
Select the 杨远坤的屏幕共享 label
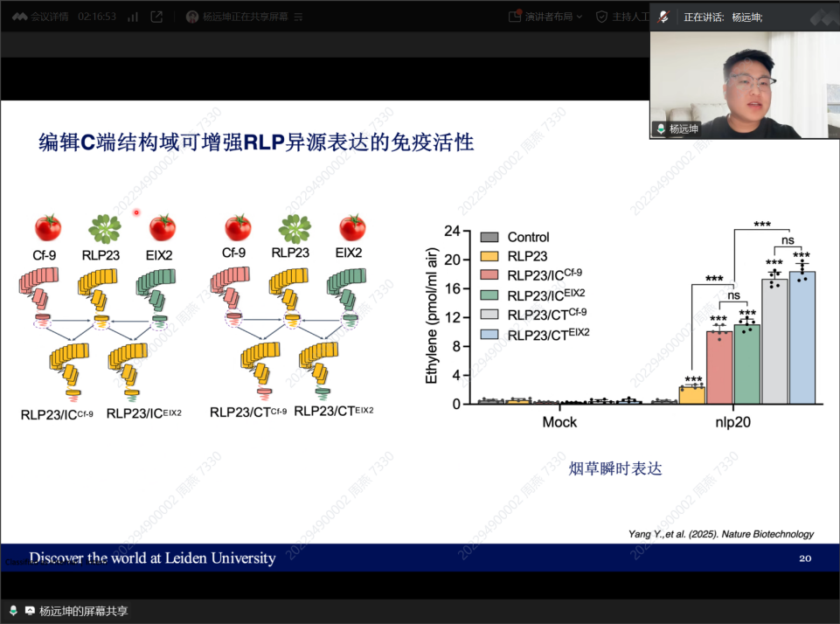click(x=84, y=611)
